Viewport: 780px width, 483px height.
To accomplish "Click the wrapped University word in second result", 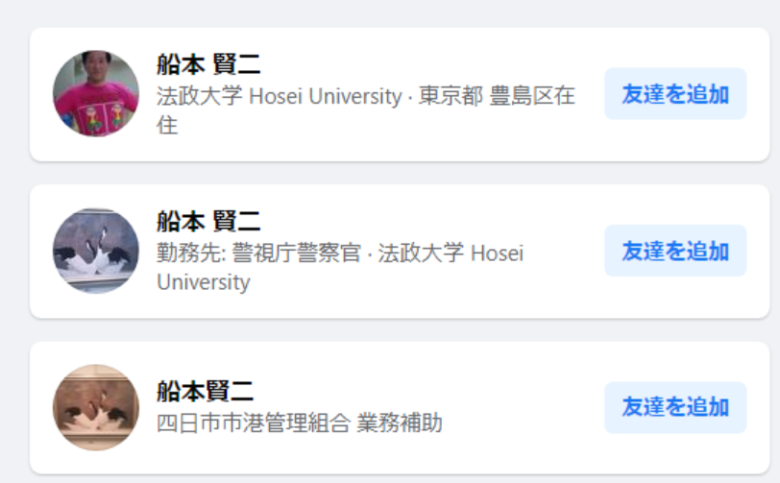I will click(x=203, y=282).
